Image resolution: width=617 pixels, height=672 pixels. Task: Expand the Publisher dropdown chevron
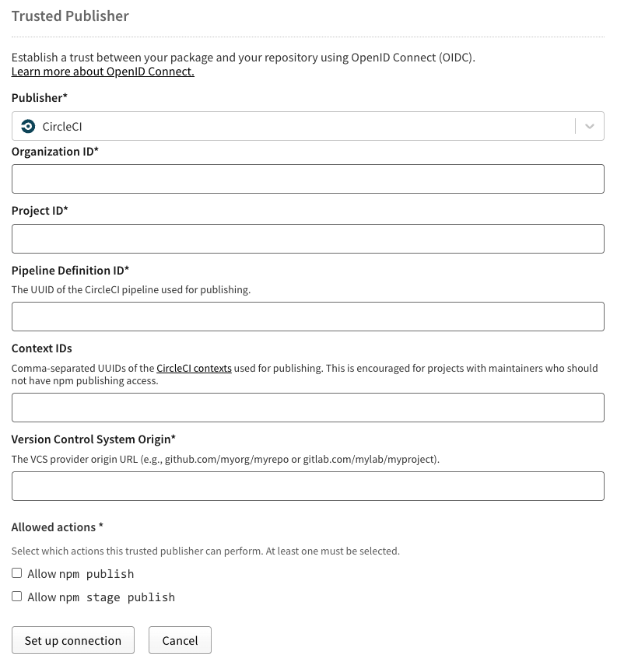(590, 127)
